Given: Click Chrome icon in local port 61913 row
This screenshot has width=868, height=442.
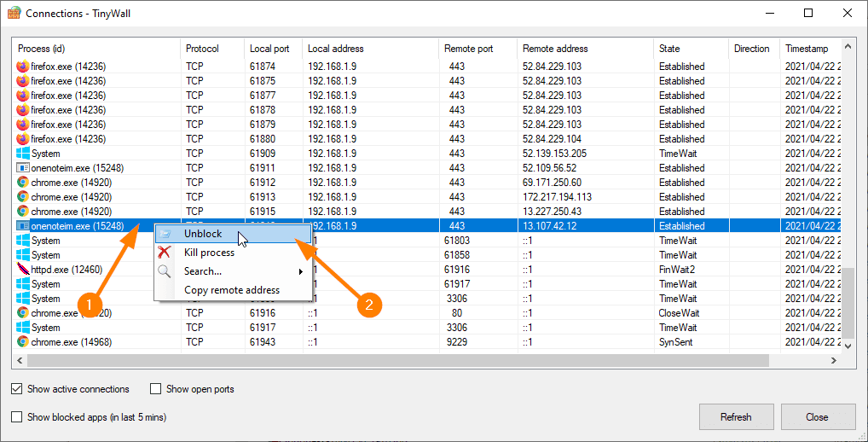Looking at the screenshot, I should click(23, 196).
